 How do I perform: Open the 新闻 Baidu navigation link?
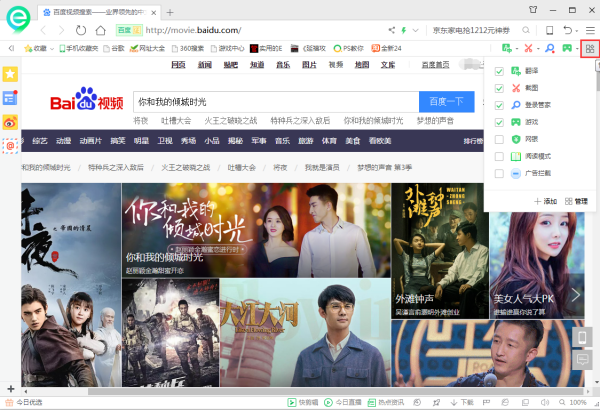pos(204,65)
